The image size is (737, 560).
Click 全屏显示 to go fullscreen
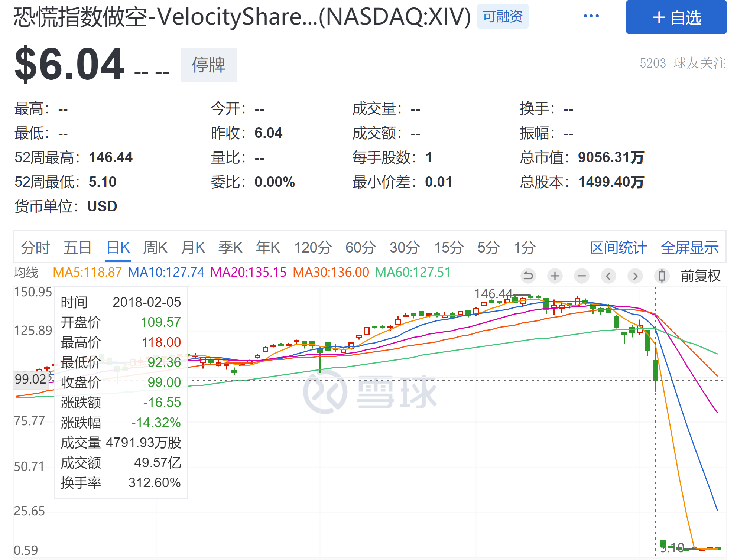(690, 247)
